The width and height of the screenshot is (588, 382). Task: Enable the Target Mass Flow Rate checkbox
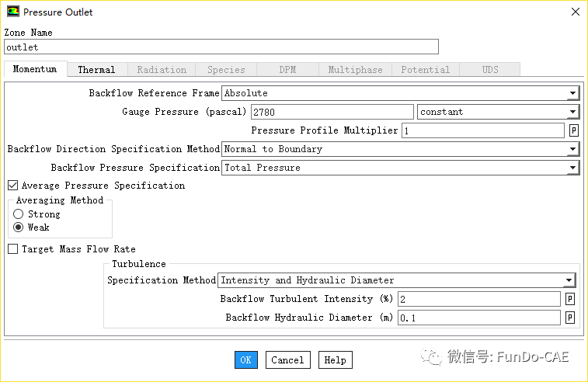13,249
